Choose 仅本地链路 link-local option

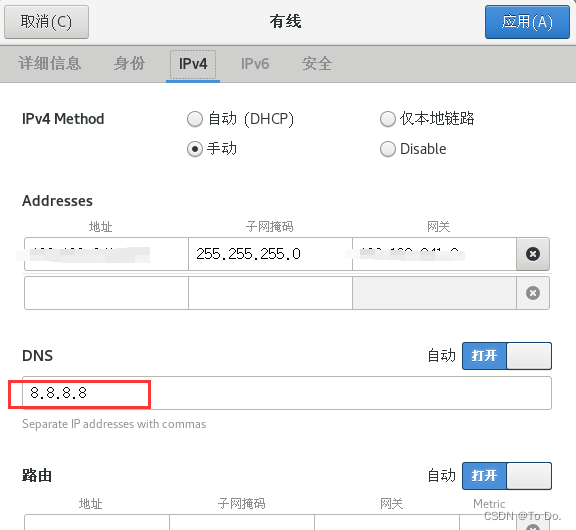(x=427, y=119)
